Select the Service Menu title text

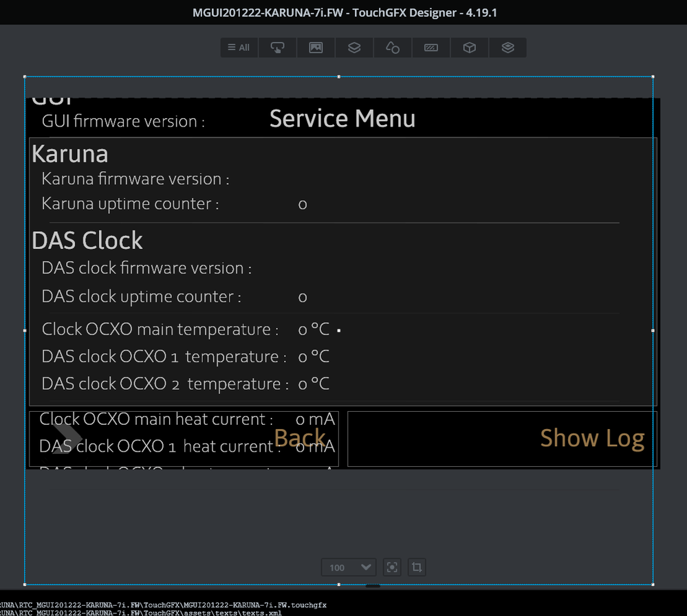342,119
